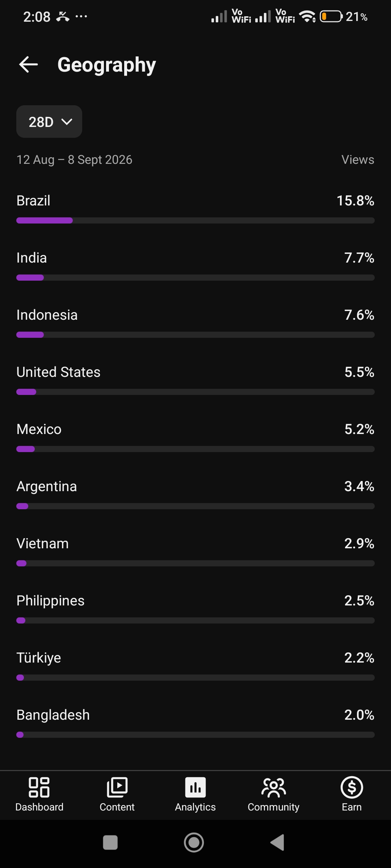Tap the Android home circle button
Image resolution: width=391 pixels, height=868 pixels.
point(194,842)
